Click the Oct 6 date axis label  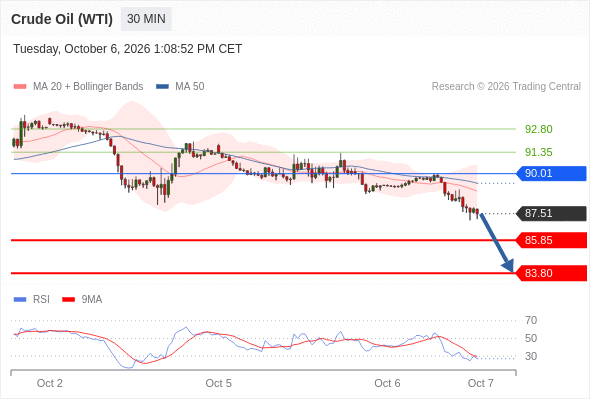click(387, 383)
